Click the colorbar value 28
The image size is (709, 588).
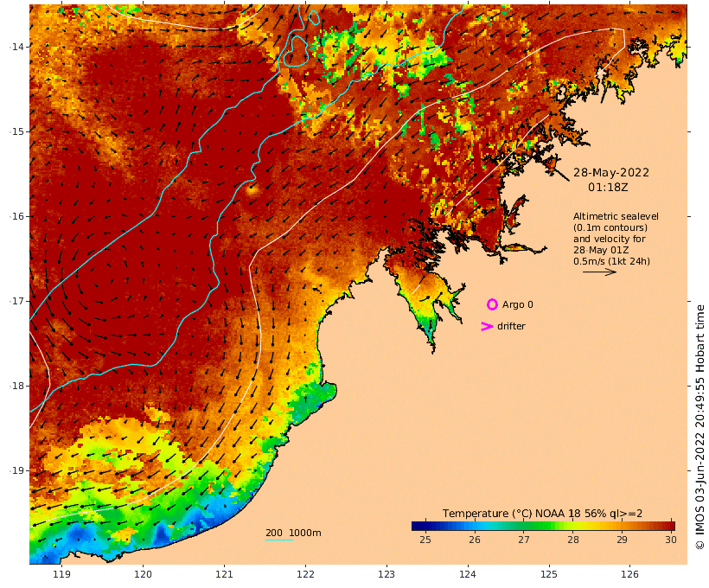[x=573, y=540]
